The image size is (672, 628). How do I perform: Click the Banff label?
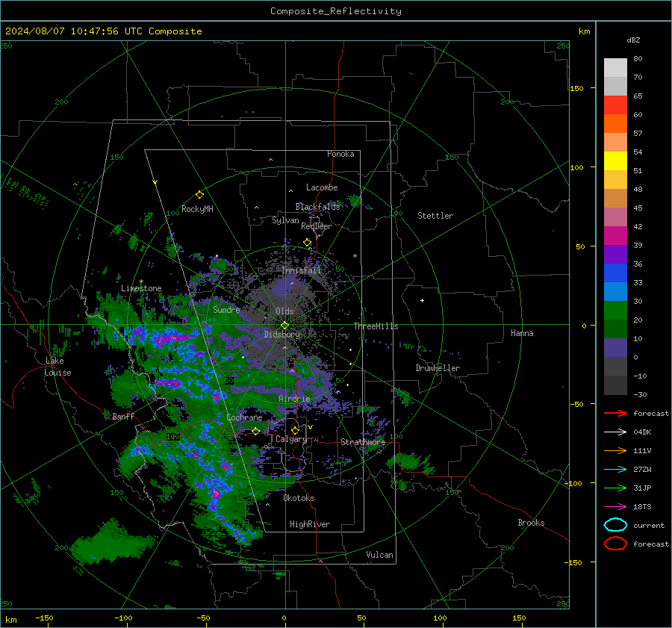click(x=123, y=417)
